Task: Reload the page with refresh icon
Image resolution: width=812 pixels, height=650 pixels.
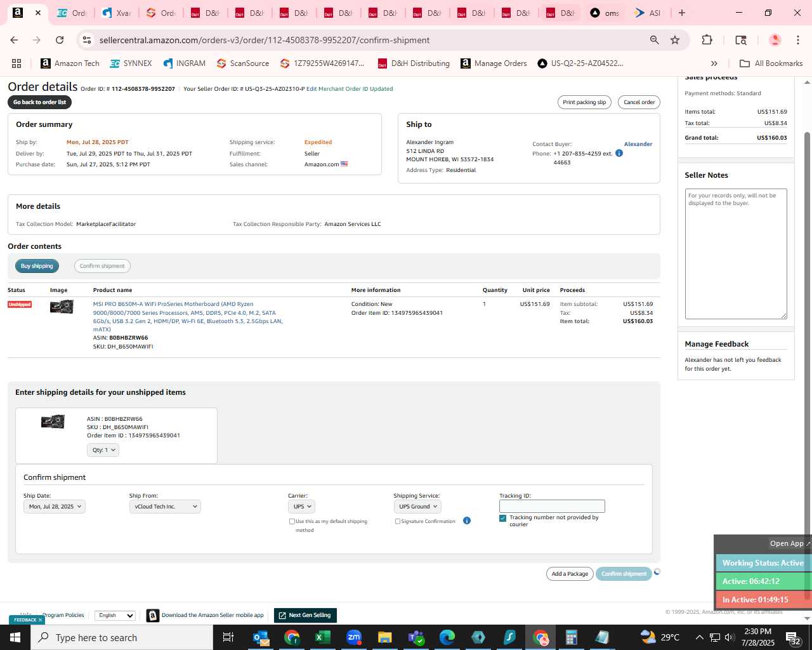Action: 60,40
